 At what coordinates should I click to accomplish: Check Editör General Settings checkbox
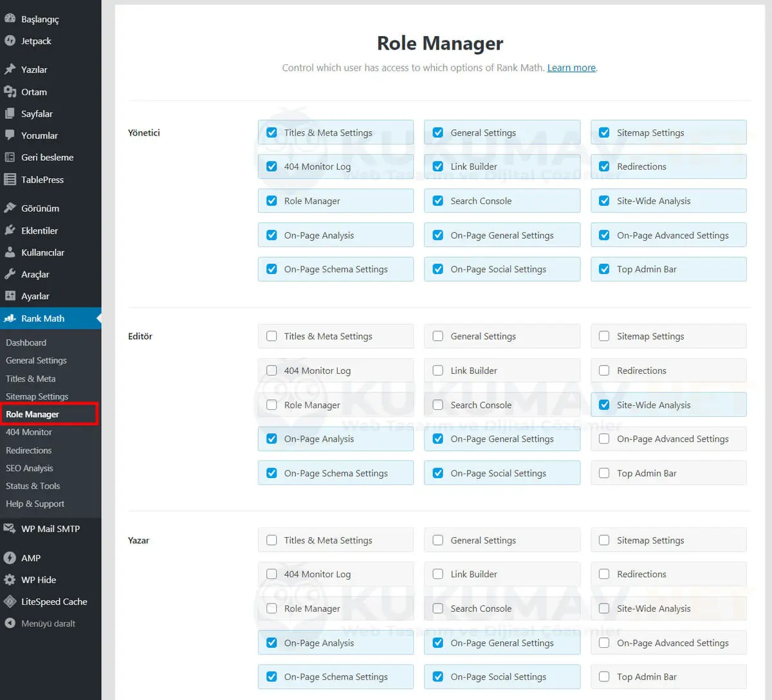(438, 336)
